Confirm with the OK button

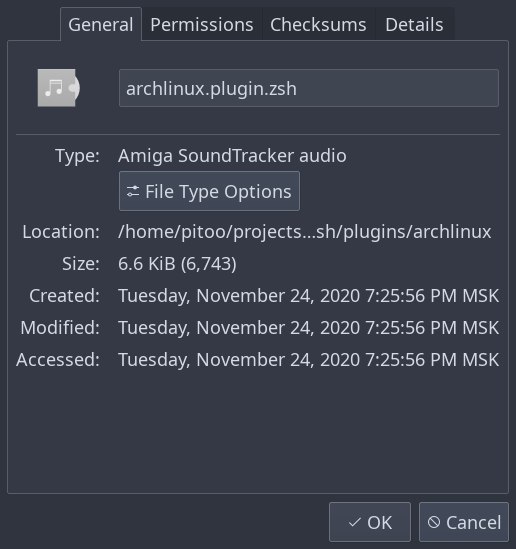click(370, 522)
